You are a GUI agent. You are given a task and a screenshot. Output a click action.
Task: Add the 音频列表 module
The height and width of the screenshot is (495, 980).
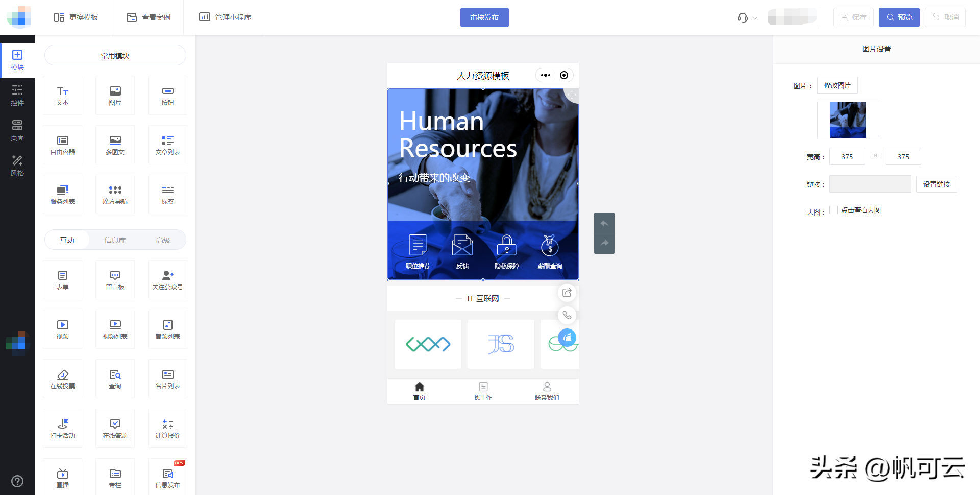pyautogui.click(x=167, y=329)
